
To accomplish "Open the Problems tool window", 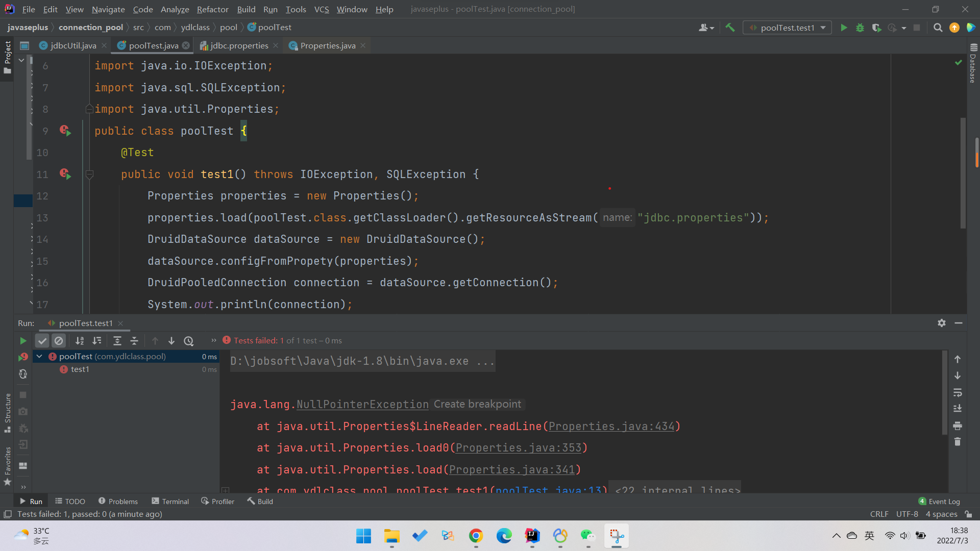I will pos(118,502).
